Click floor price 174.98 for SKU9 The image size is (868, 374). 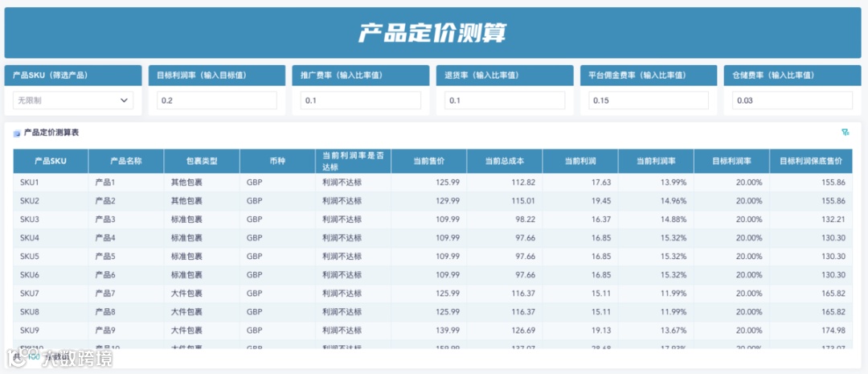point(833,331)
